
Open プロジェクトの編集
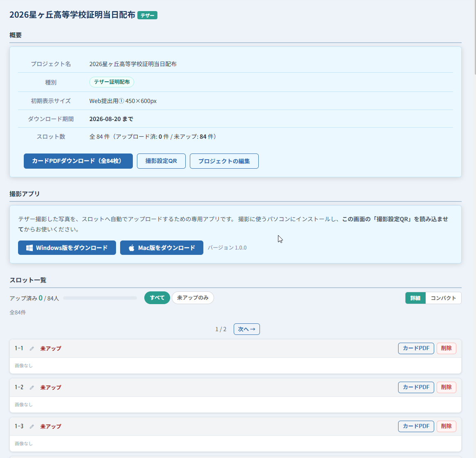[x=224, y=161]
